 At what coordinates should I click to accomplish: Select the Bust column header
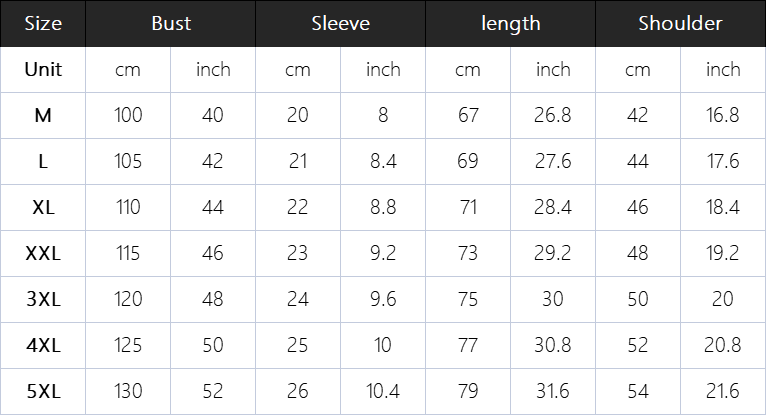pyautogui.click(x=171, y=24)
